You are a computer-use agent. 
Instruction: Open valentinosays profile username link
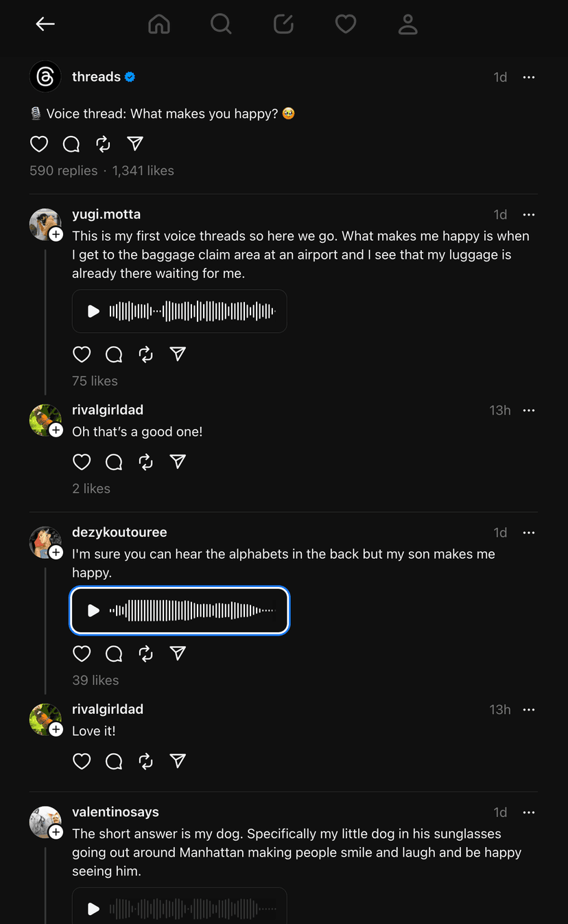115,812
